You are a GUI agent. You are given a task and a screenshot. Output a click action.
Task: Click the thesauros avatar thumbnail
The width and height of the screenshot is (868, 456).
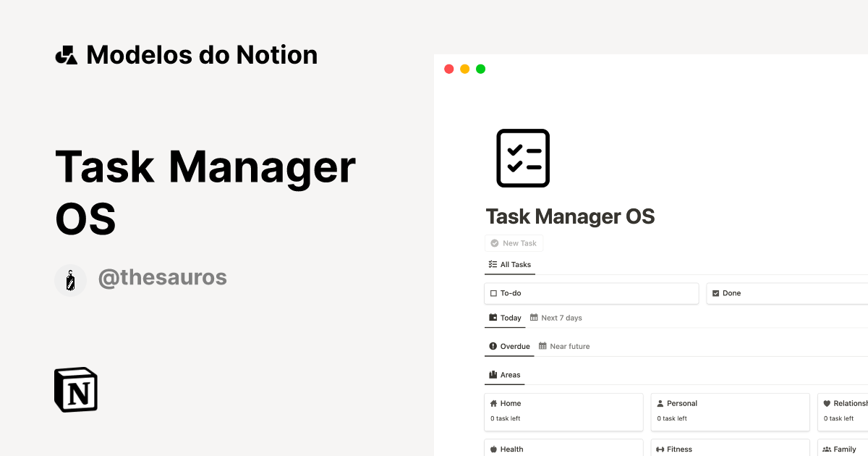(70, 279)
